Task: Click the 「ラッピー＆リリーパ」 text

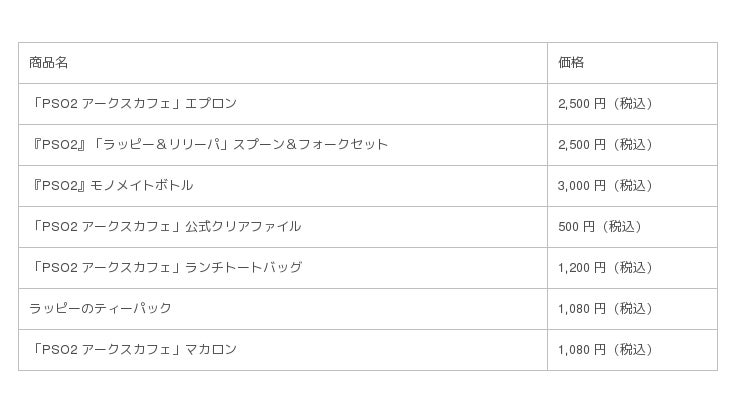Action: click(x=162, y=145)
